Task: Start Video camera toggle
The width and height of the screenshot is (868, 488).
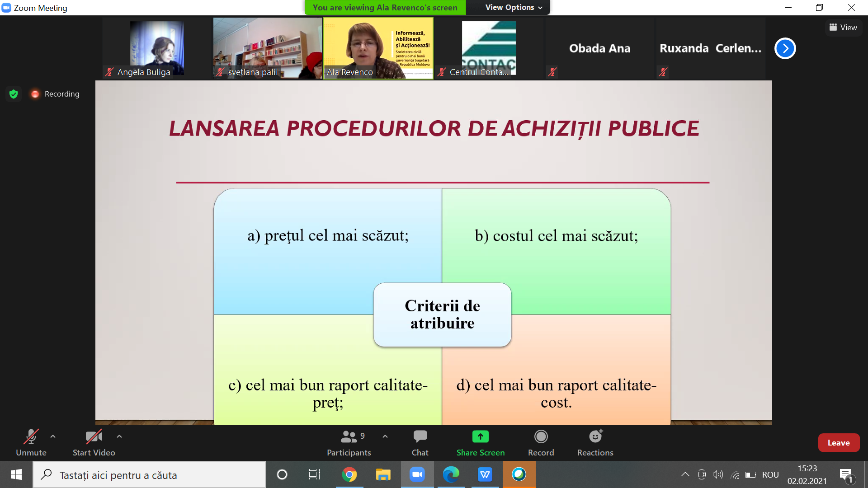Action: (x=94, y=436)
